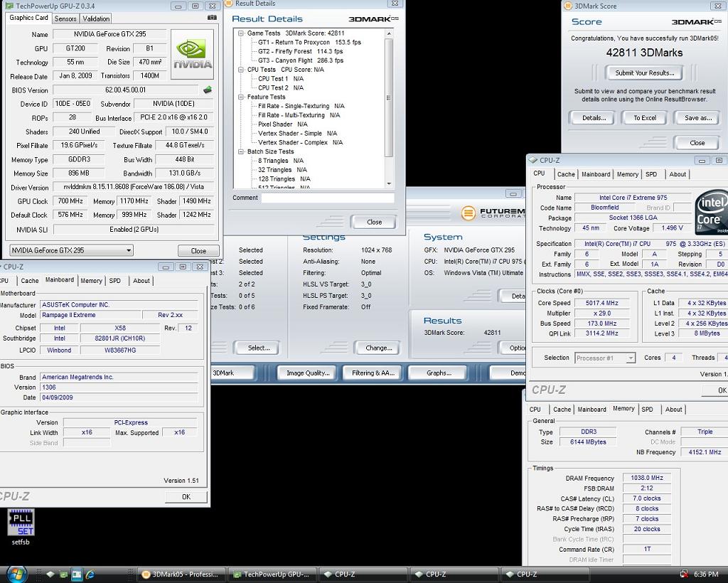Open the About tab in the CPU-Z processor window
Image resolution: width=728 pixels, height=583 pixels.
(x=678, y=174)
